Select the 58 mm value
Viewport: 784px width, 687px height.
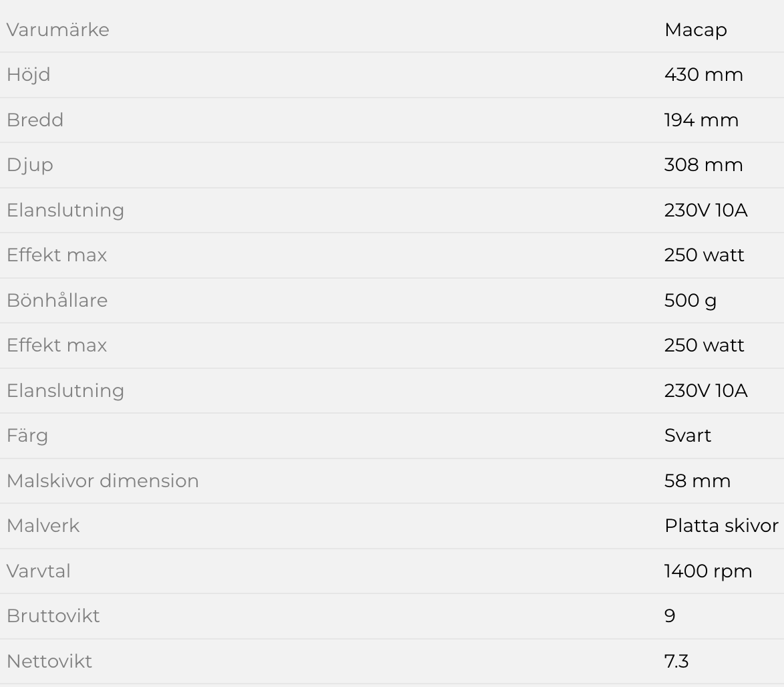697,480
